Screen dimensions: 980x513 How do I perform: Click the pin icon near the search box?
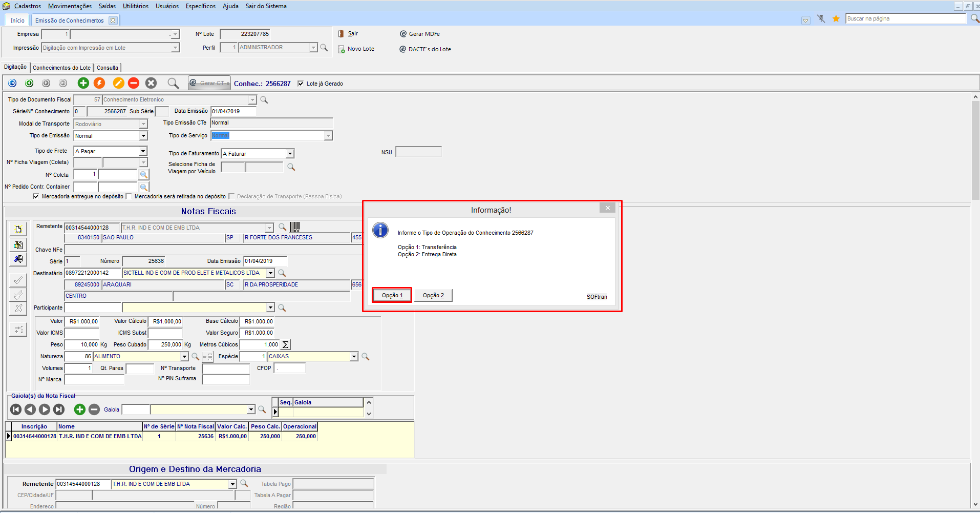pyautogui.click(x=821, y=19)
